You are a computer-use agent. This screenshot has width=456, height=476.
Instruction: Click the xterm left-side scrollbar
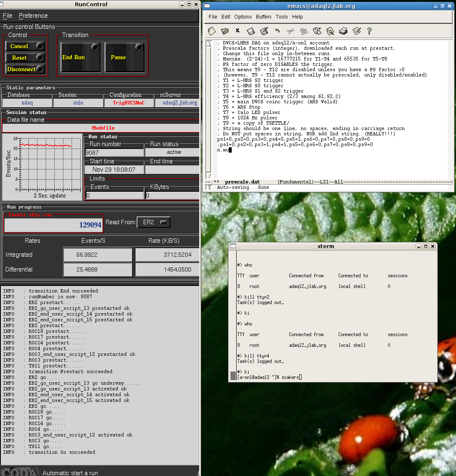(x=233, y=316)
